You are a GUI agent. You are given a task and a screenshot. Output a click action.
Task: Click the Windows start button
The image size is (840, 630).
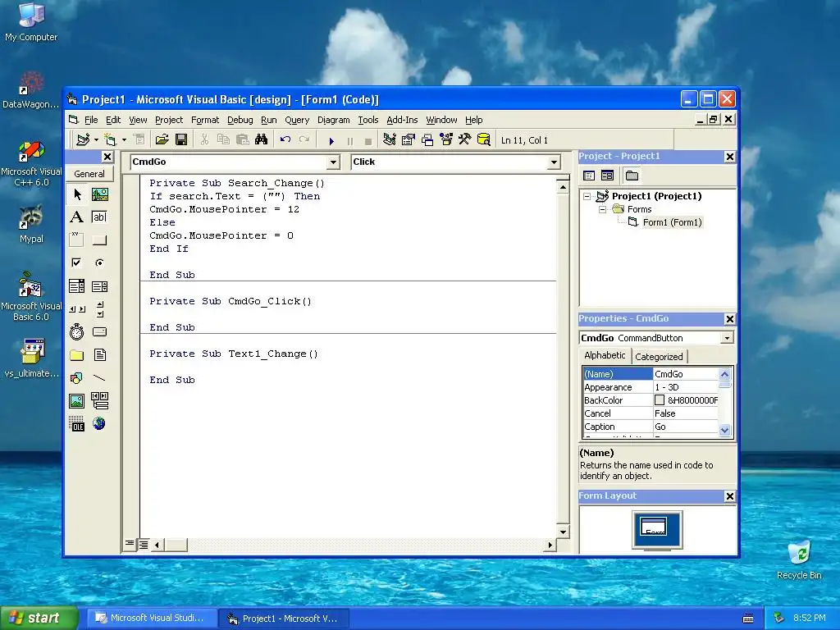39,618
